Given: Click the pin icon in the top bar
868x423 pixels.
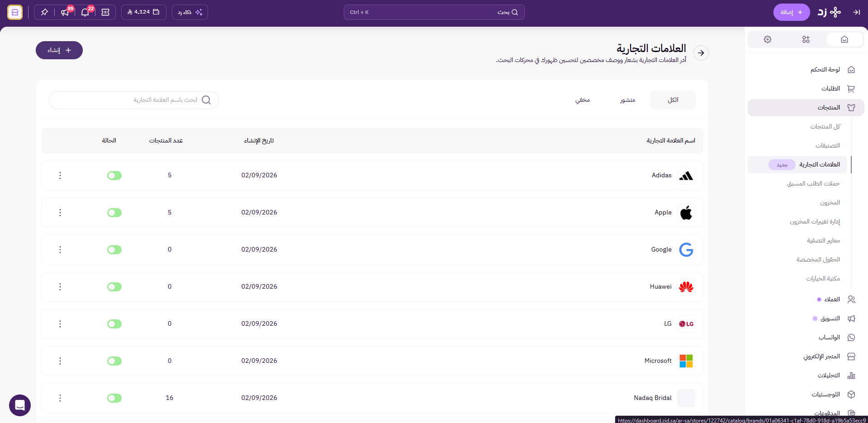Looking at the screenshot, I should (44, 12).
